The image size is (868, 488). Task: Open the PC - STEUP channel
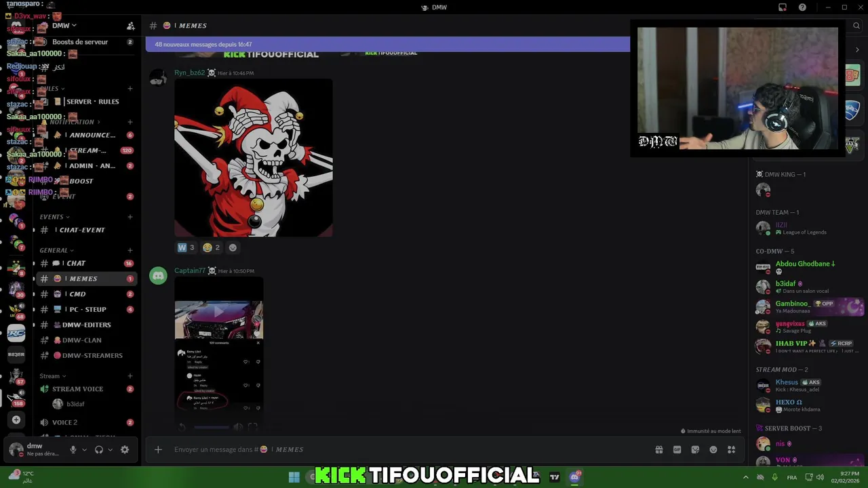coord(86,309)
